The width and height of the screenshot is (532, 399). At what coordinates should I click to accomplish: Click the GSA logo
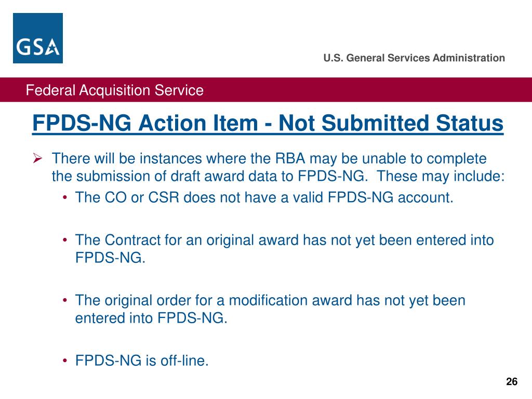[38, 38]
